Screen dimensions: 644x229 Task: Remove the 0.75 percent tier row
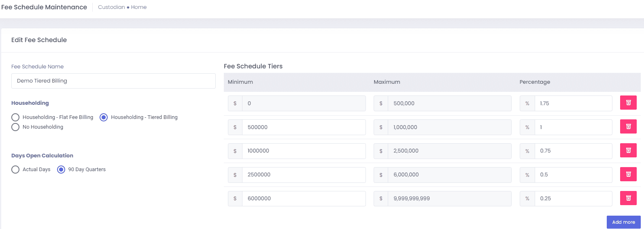[628, 151]
